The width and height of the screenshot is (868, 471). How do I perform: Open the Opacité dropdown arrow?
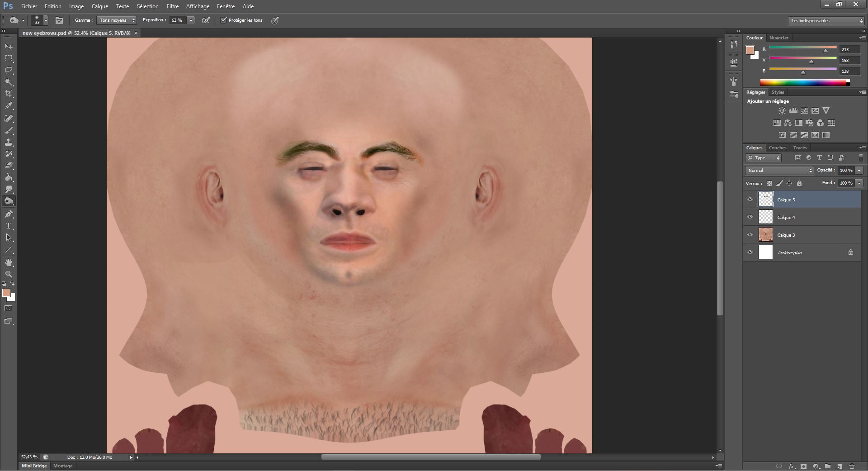859,171
